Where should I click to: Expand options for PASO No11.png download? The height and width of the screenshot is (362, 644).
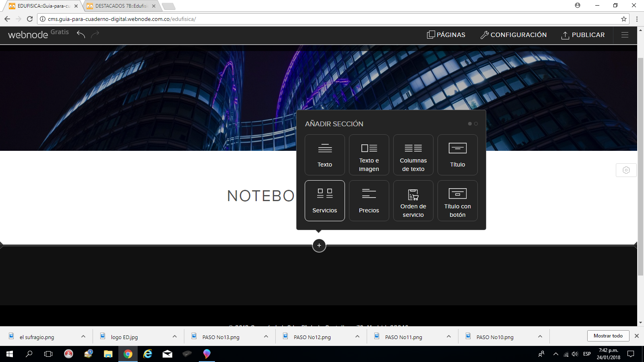449,337
